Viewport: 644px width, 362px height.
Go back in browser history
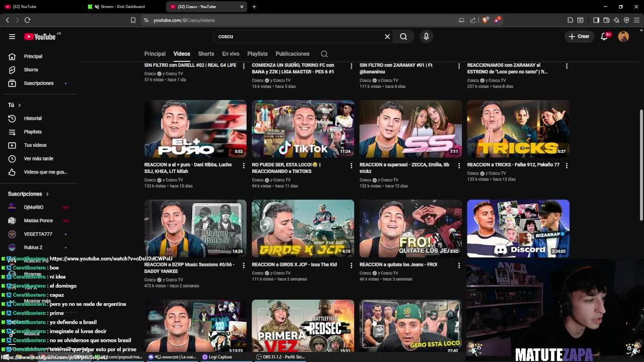7,20
